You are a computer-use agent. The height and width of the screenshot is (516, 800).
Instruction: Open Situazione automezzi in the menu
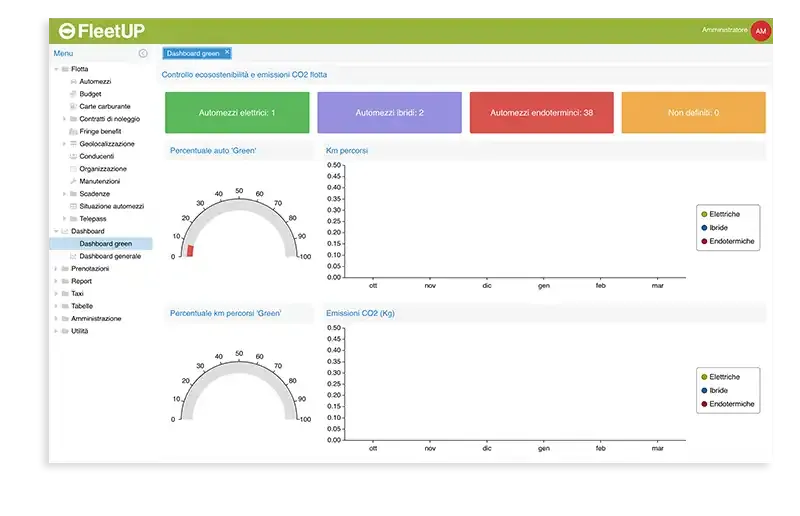pos(112,206)
